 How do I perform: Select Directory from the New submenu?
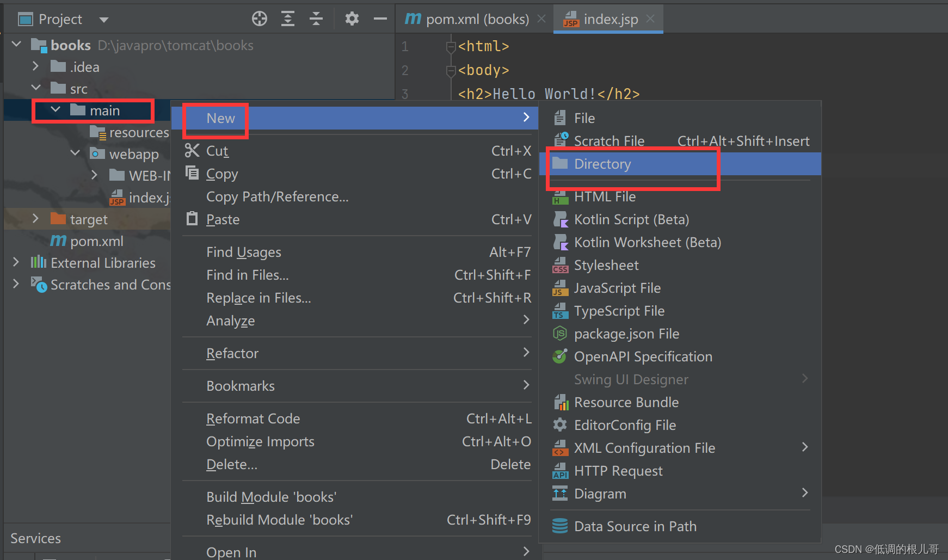point(602,164)
